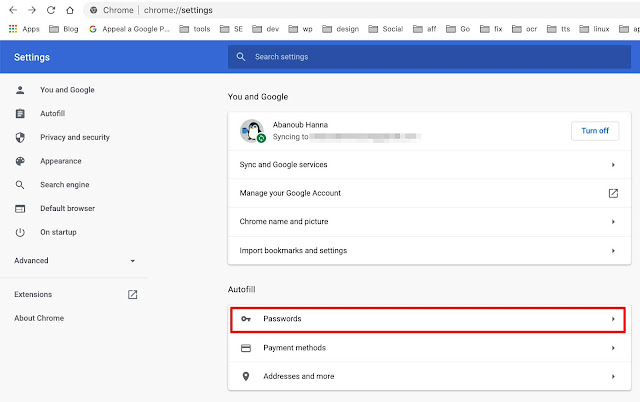Click the On startup power icon
640x402 pixels.
pyautogui.click(x=19, y=232)
